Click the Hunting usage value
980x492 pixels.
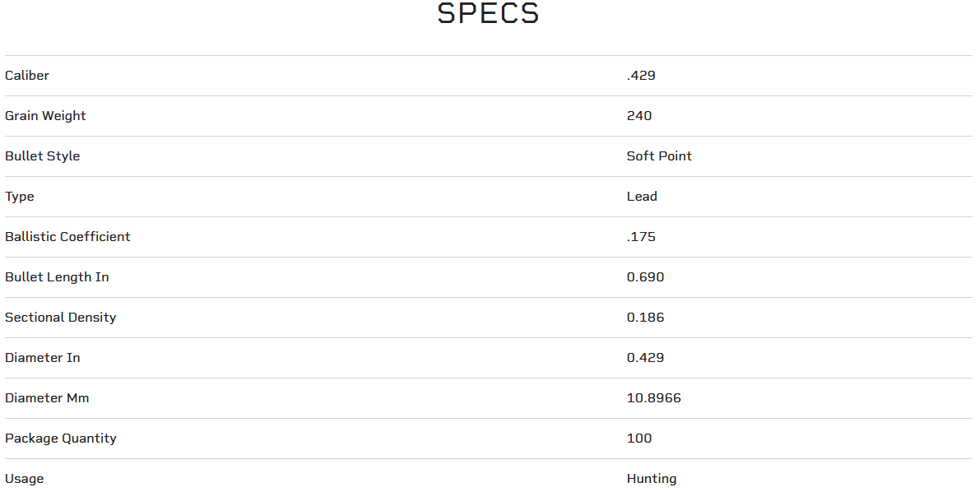(x=652, y=479)
